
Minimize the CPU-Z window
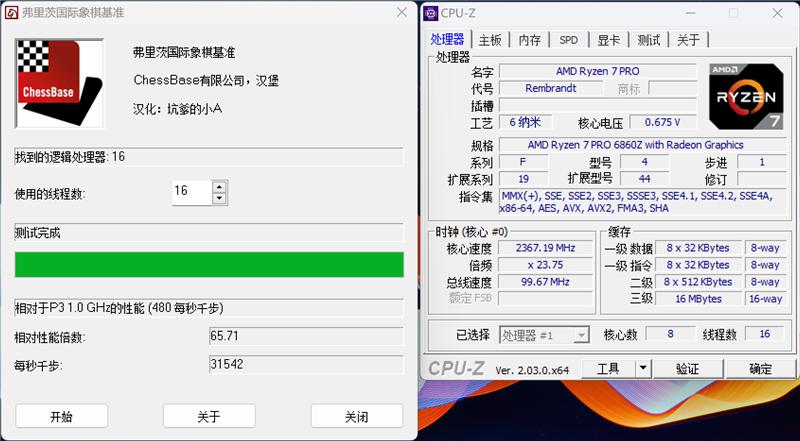pos(691,14)
